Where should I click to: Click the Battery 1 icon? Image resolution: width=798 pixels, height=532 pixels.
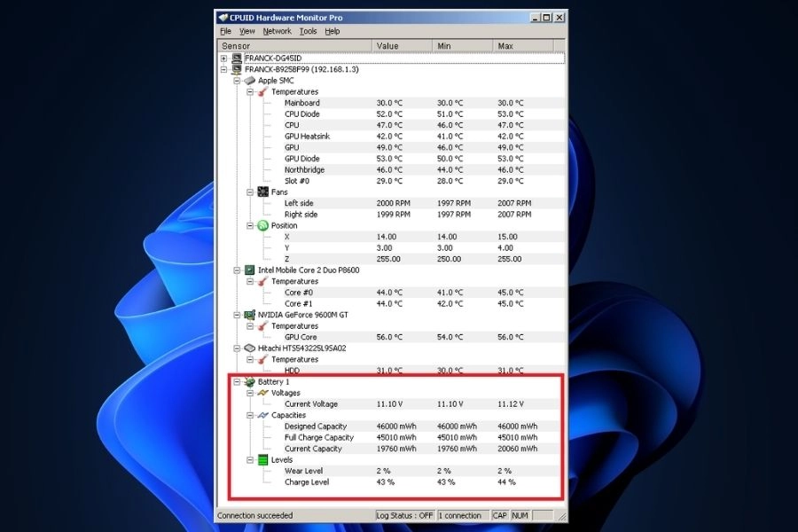(x=250, y=382)
